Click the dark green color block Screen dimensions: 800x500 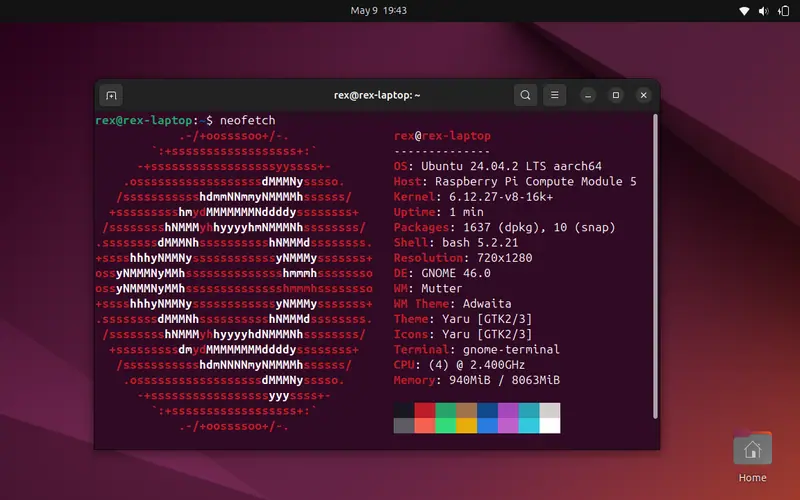pos(445,410)
